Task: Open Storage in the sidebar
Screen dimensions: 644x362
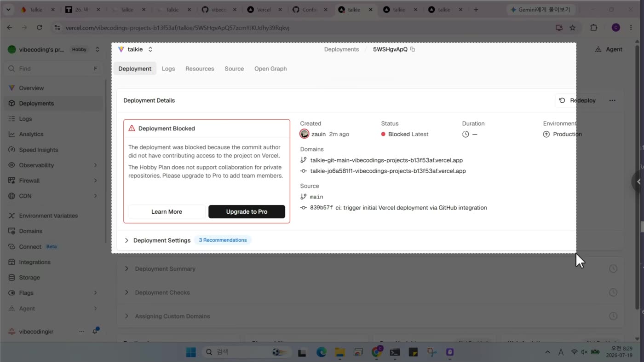Action: 29,277
